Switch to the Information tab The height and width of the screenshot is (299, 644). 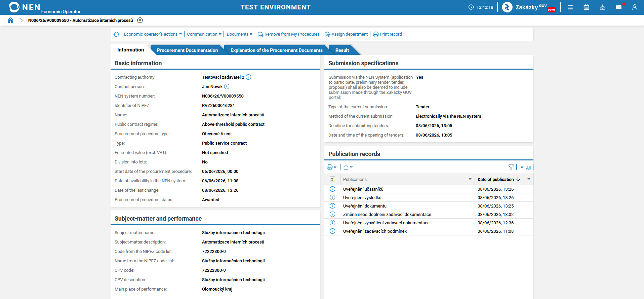[130, 50]
